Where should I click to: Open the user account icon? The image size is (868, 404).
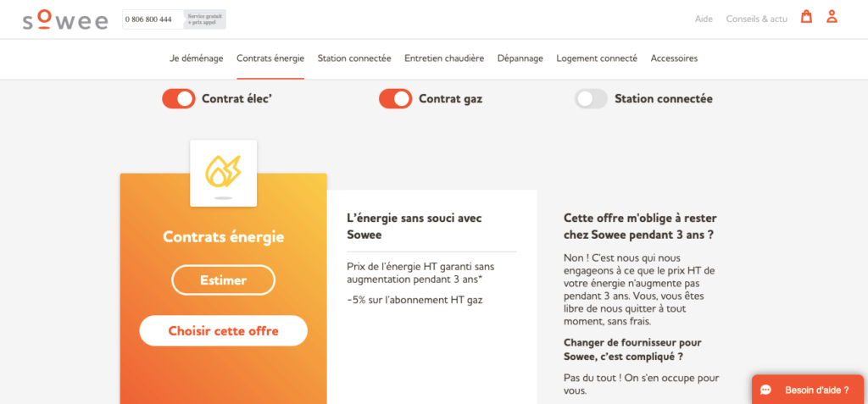coord(832,17)
